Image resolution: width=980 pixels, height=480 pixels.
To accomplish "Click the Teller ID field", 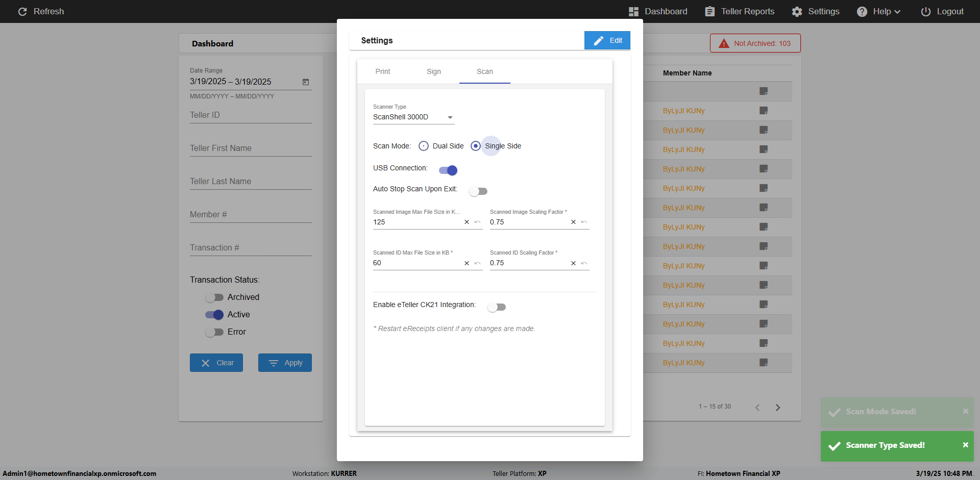I will [251, 115].
